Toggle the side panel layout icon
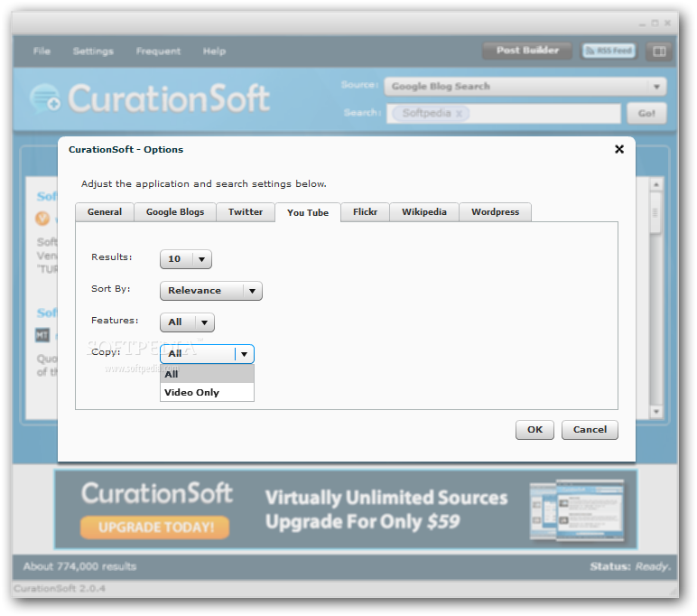The image size is (697, 616). point(659,51)
